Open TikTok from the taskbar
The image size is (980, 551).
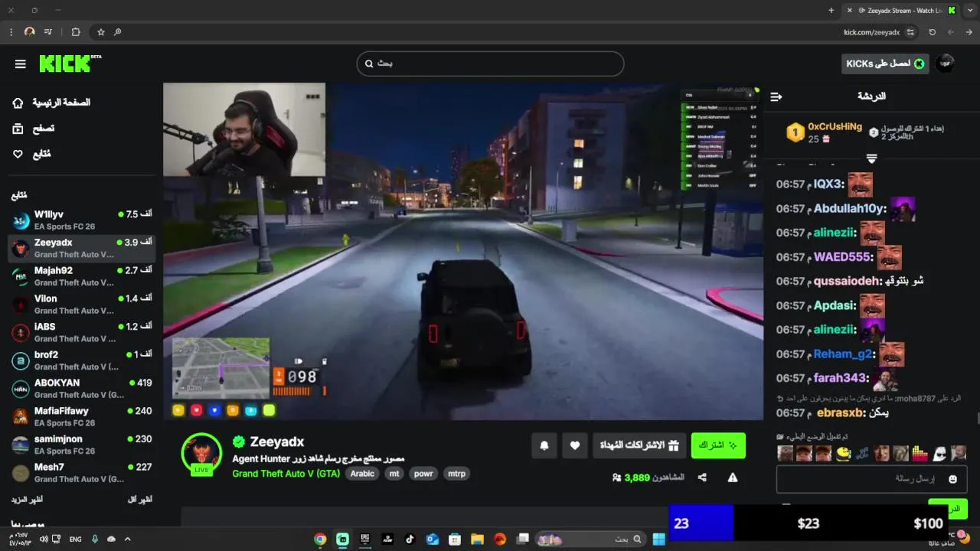410,539
